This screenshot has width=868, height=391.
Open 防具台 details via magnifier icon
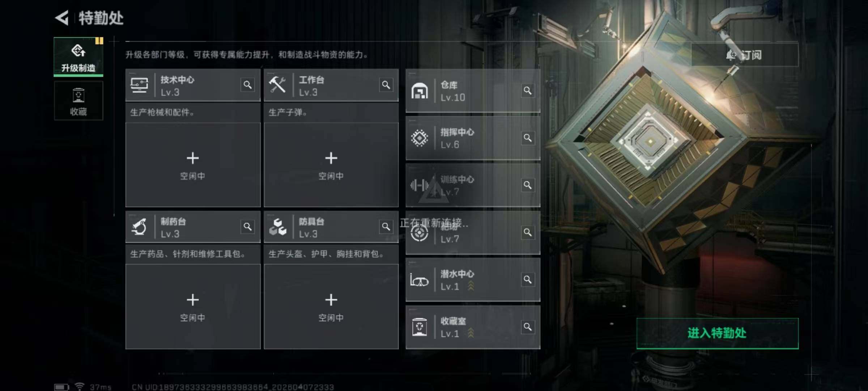(x=386, y=227)
